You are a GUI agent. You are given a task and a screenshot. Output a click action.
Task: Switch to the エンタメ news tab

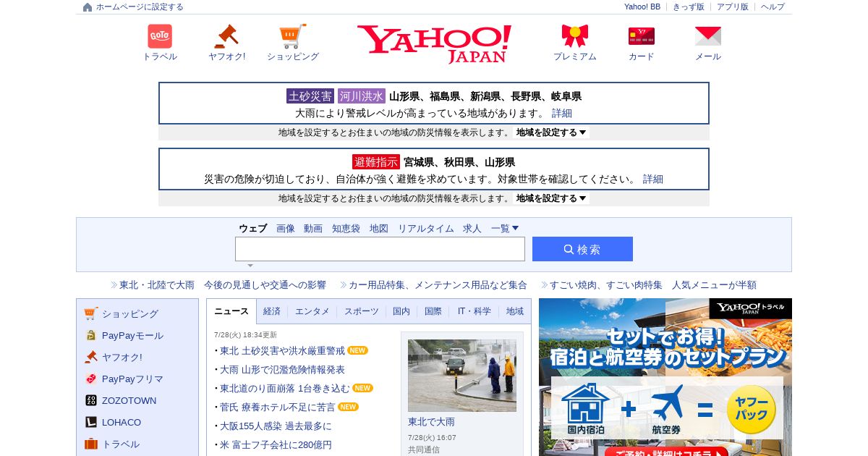(312, 311)
